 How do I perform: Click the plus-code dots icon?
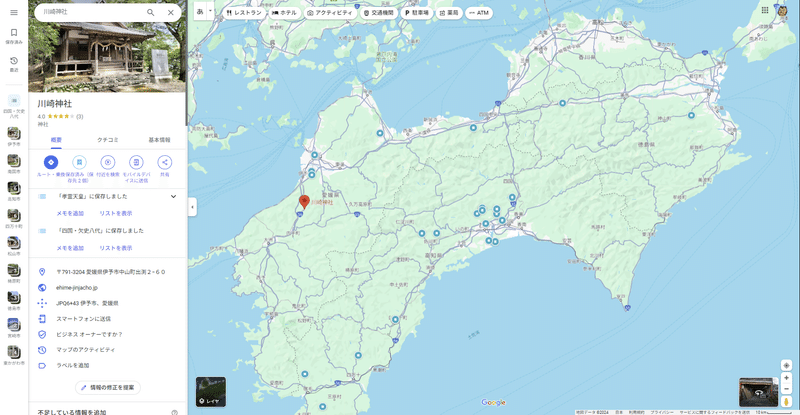tap(42, 303)
